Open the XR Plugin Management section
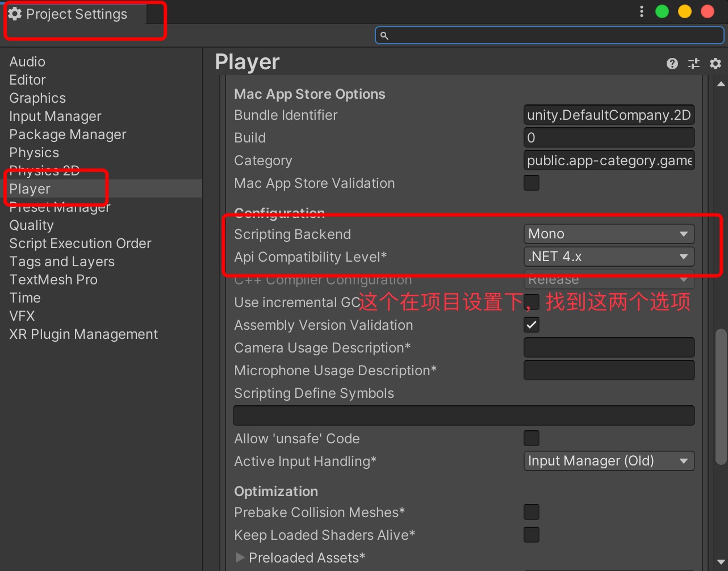 83,334
